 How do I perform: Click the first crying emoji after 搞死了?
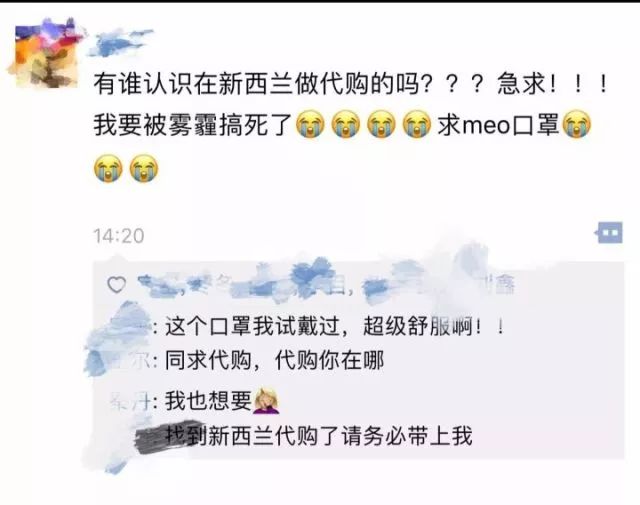pos(310,124)
